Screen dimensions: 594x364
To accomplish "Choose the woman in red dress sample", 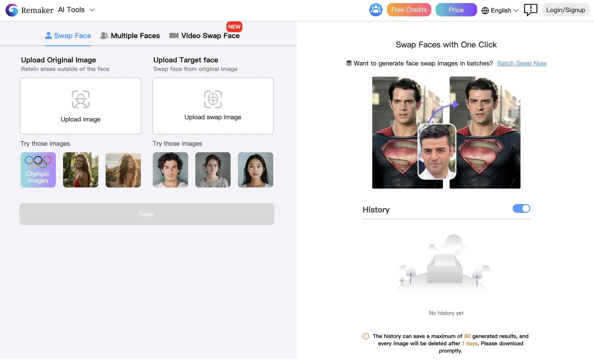I will click(x=80, y=170).
